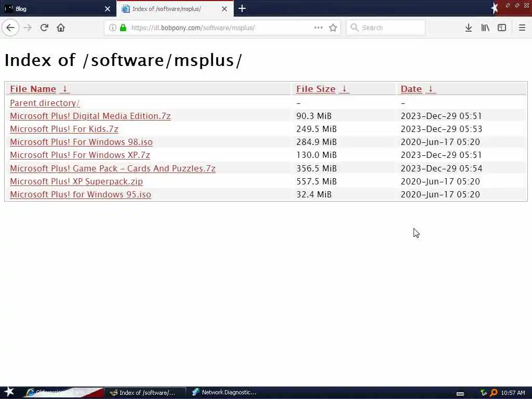Click the 90.3 MiB size cell
The image size is (532, 399).
(x=314, y=116)
